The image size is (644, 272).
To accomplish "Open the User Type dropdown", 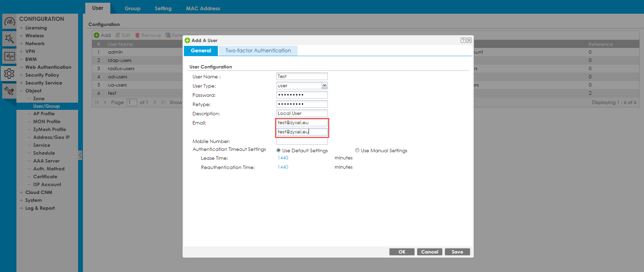I will (x=324, y=86).
